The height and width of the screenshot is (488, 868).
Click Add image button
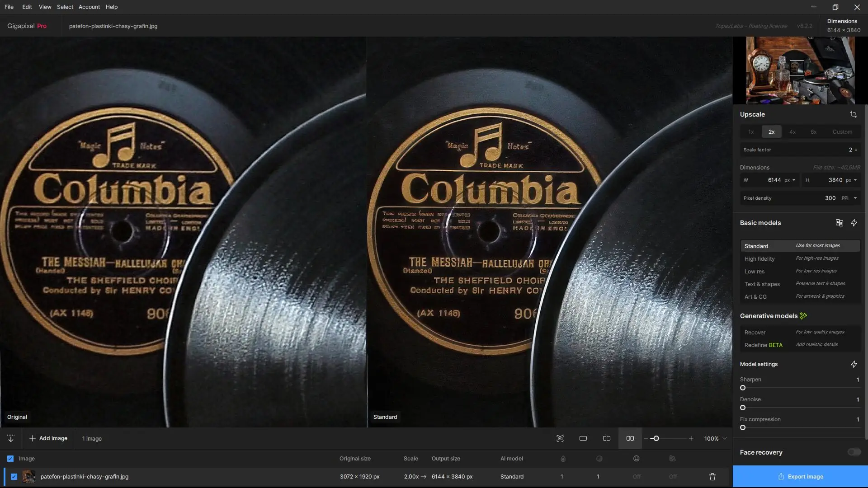(x=48, y=438)
